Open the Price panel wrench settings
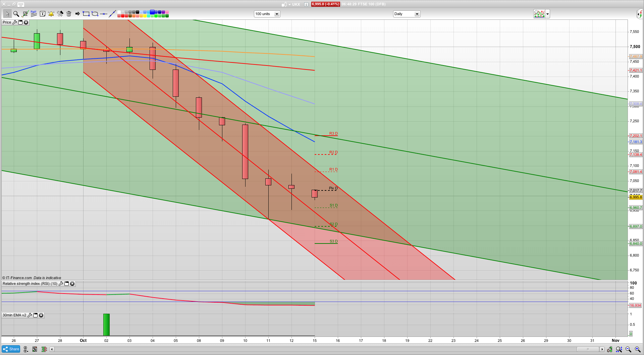The image size is (644, 355). coord(14,23)
